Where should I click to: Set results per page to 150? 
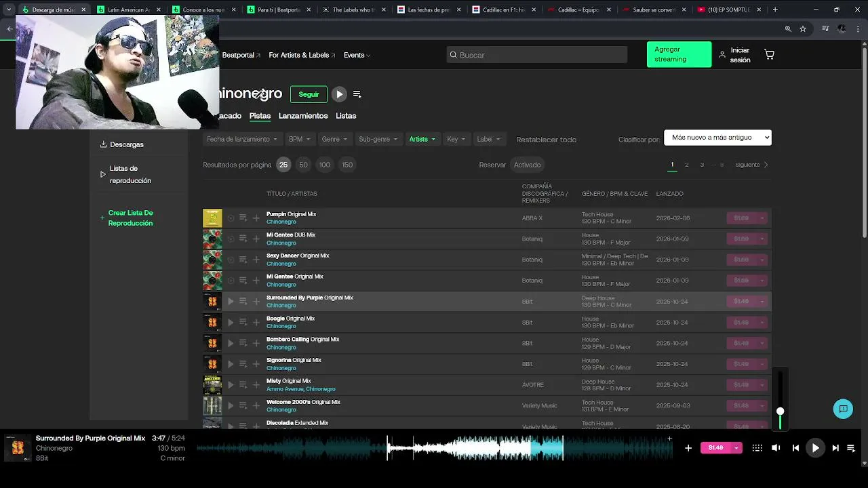tap(347, 165)
